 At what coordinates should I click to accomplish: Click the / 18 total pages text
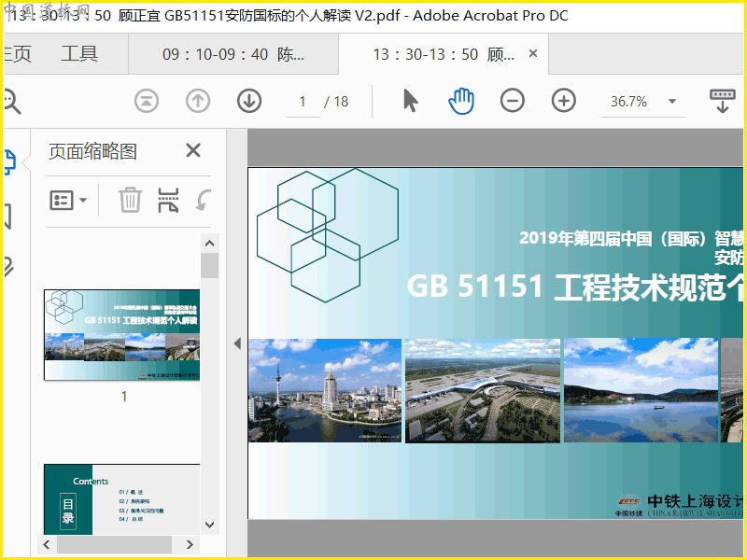pyautogui.click(x=336, y=102)
